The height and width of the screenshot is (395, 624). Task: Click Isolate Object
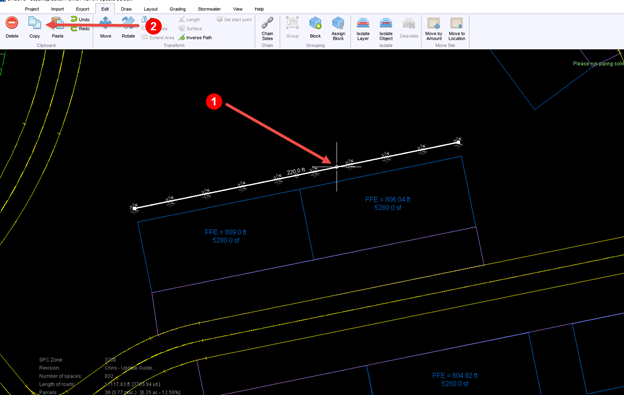pyautogui.click(x=386, y=28)
